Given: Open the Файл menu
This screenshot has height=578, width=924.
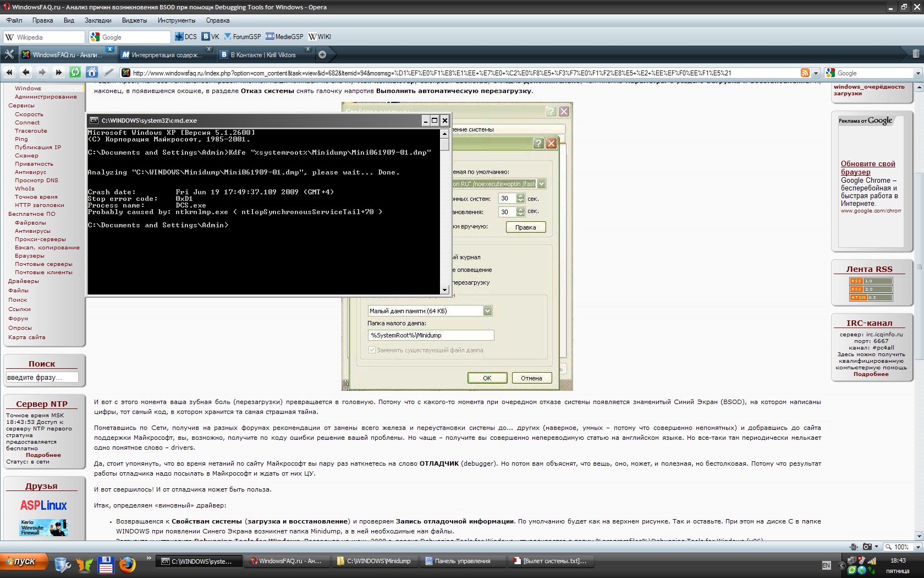Looking at the screenshot, I should point(14,20).
